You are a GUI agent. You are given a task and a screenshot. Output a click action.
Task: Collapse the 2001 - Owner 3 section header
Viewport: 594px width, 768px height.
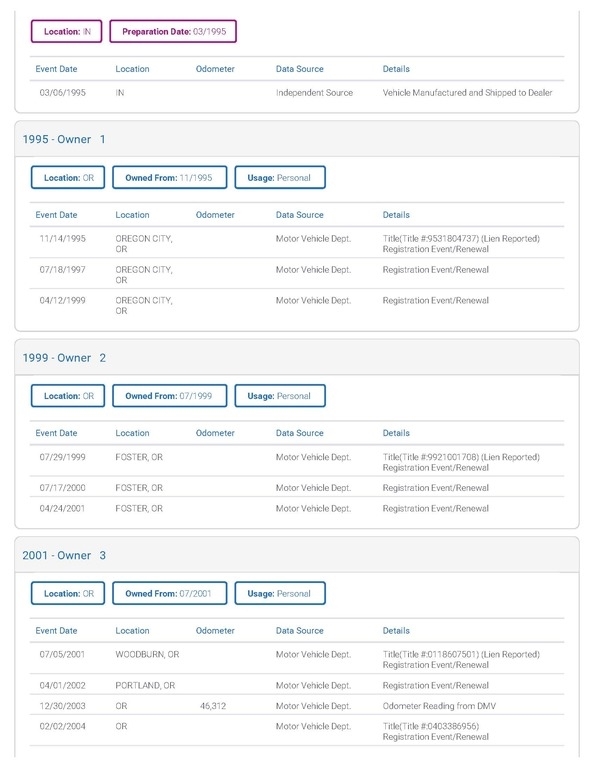297,555
